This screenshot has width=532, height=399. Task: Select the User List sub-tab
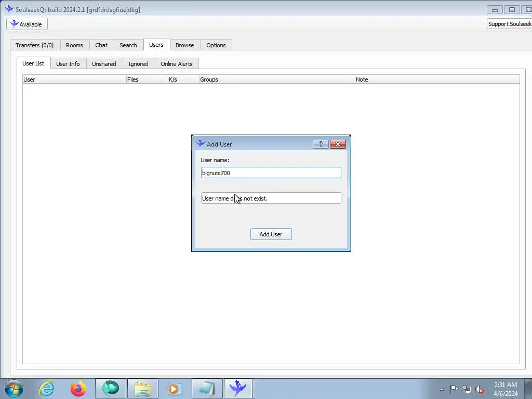[33, 63]
